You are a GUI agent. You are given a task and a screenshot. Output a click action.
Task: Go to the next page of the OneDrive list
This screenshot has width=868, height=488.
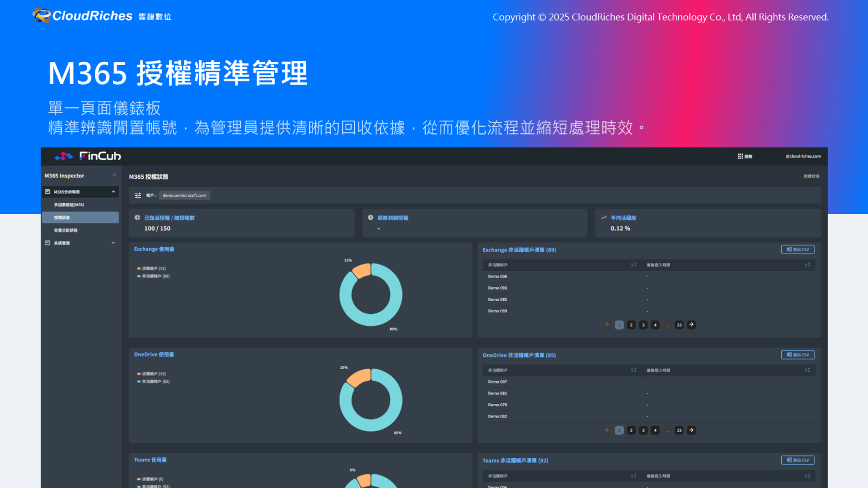tap(691, 430)
